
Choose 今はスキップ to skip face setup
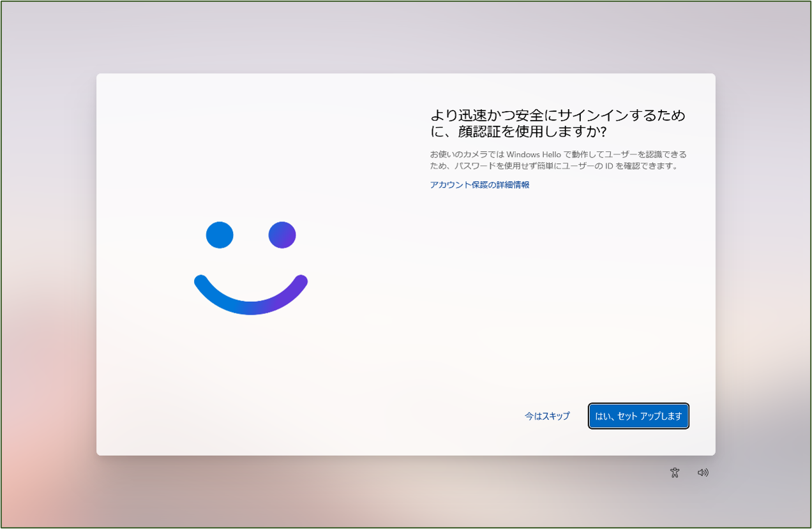tap(547, 416)
